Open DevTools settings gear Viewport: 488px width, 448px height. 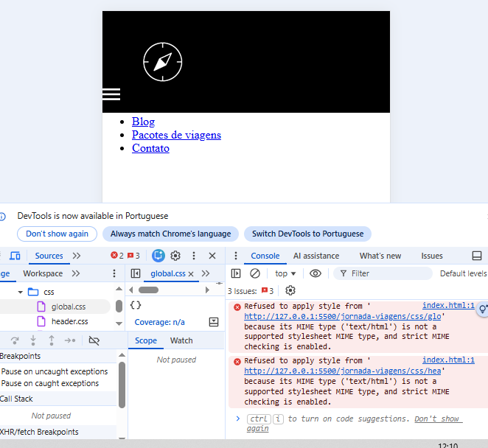pyautogui.click(x=175, y=256)
